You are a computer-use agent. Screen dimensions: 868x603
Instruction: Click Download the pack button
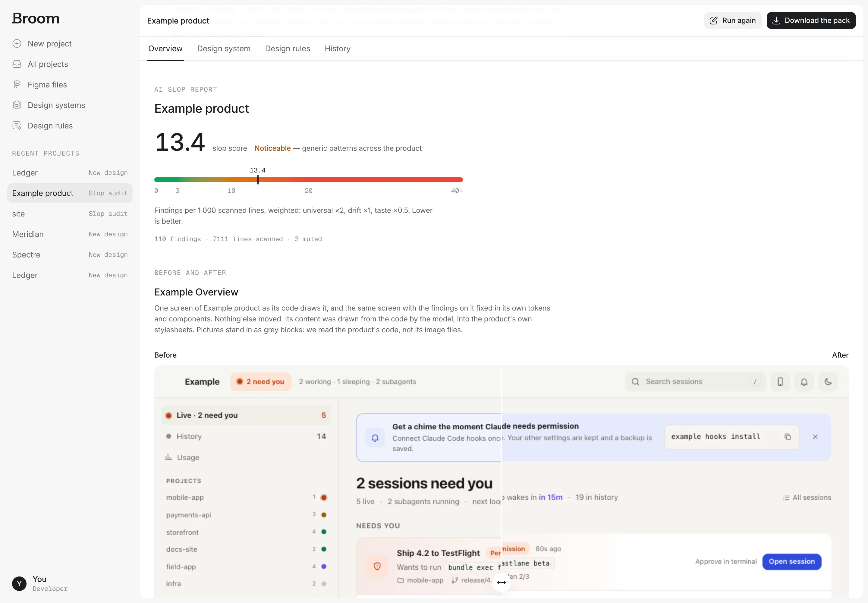tap(811, 21)
